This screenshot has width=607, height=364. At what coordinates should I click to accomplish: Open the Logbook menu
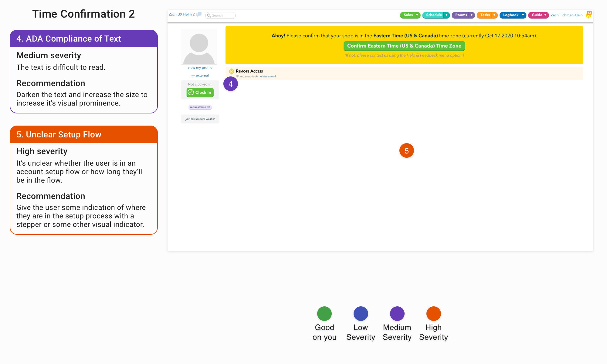tap(510, 15)
